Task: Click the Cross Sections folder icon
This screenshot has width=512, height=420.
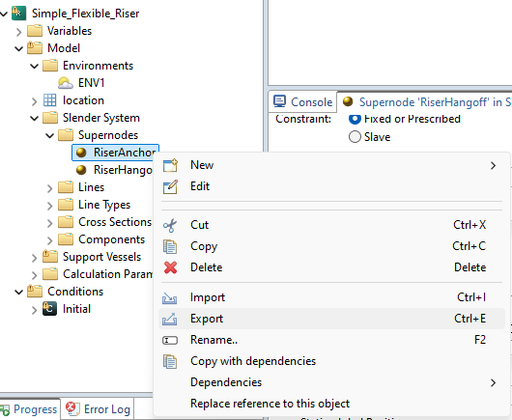Action: pos(66,222)
